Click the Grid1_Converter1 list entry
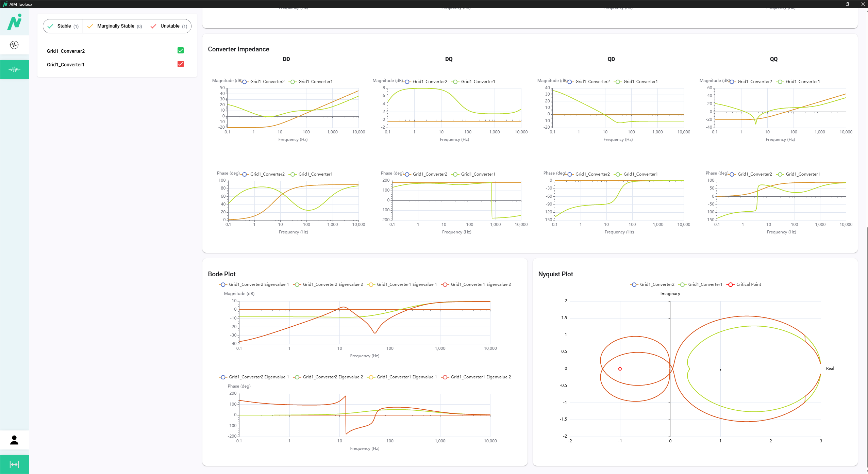Viewport: 868px width, 474px height. 66,65
